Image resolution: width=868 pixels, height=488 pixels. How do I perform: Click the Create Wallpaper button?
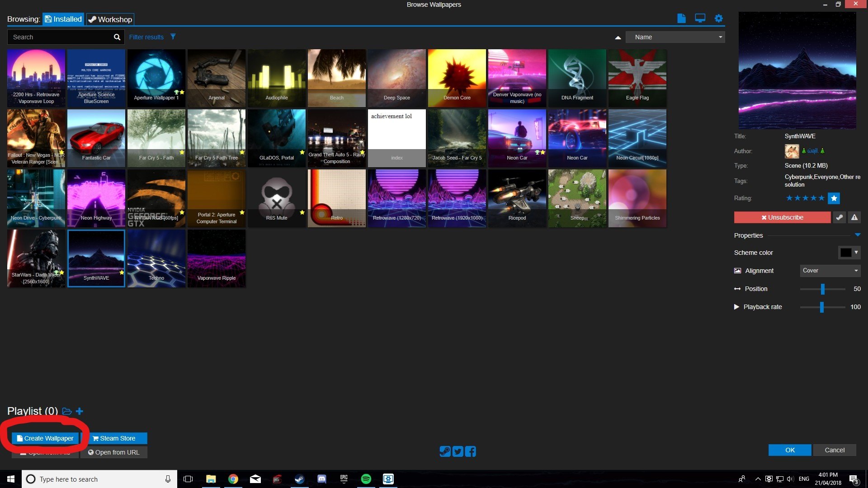pyautogui.click(x=45, y=438)
